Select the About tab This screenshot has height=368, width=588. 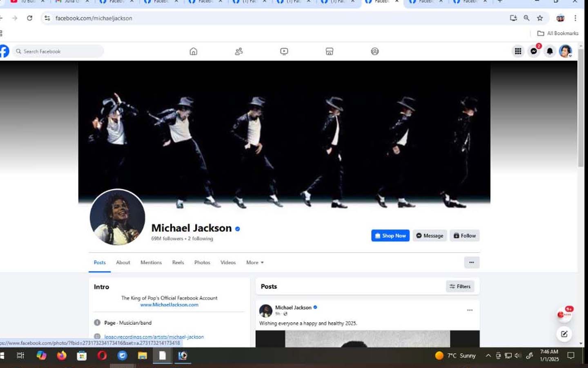(x=123, y=263)
